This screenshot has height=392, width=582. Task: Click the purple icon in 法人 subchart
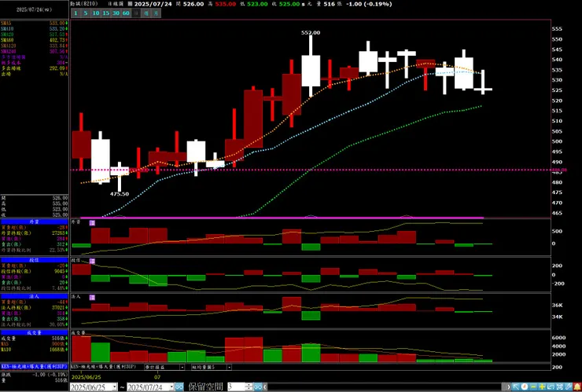coord(93,298)
